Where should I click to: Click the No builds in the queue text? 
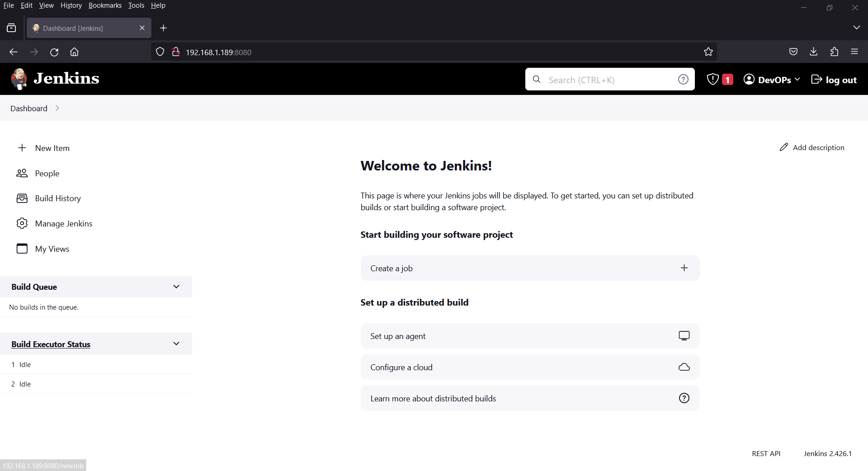(x=44, y=307)
